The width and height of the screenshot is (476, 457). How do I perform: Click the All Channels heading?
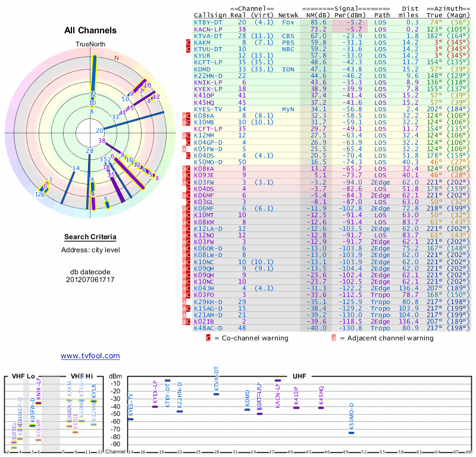click(90, 30)
